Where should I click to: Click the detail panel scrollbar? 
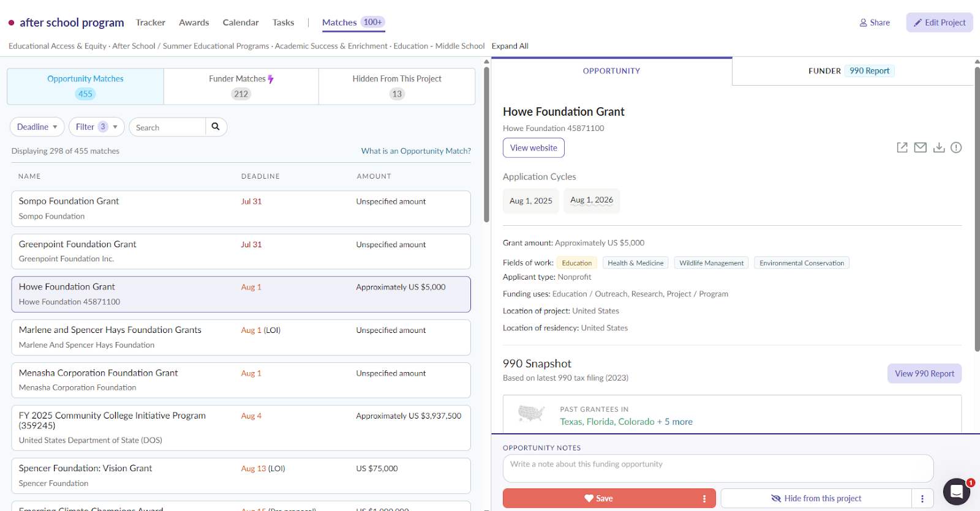(x=977, y=208)
